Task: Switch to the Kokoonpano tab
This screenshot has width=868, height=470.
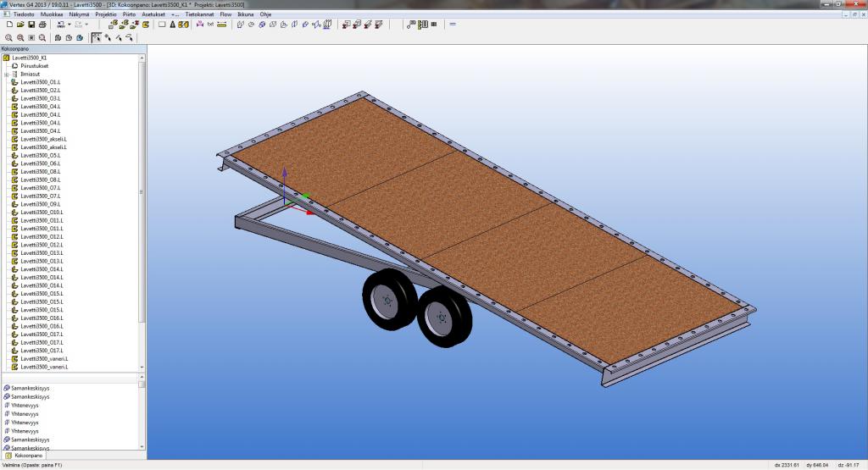Action: (x=24, y=456)
